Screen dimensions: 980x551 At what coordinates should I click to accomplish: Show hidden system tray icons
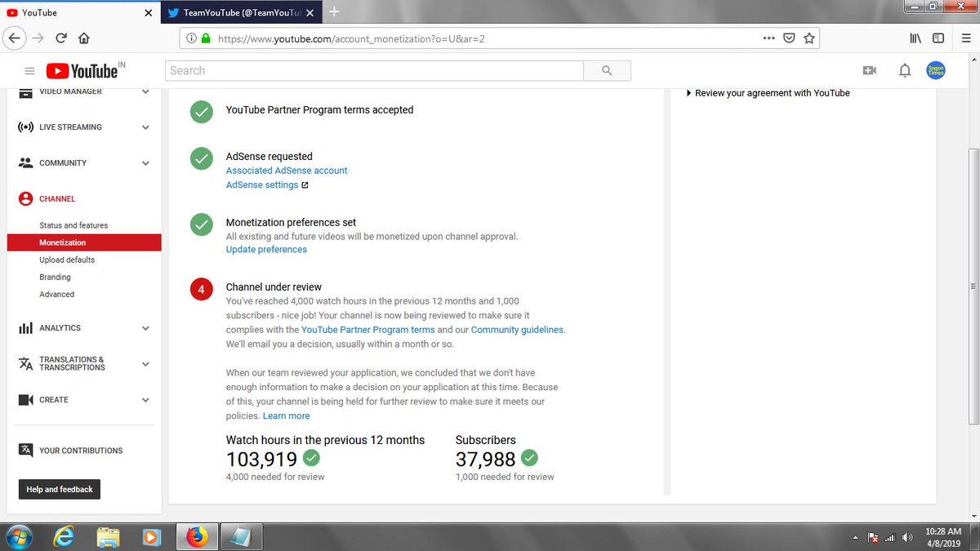pos(855,537)
